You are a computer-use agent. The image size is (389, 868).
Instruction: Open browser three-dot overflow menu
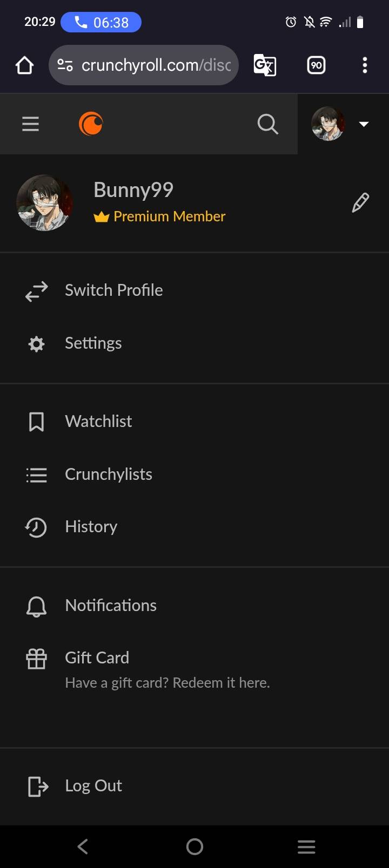pyautogui.click(x=365, y=65)
